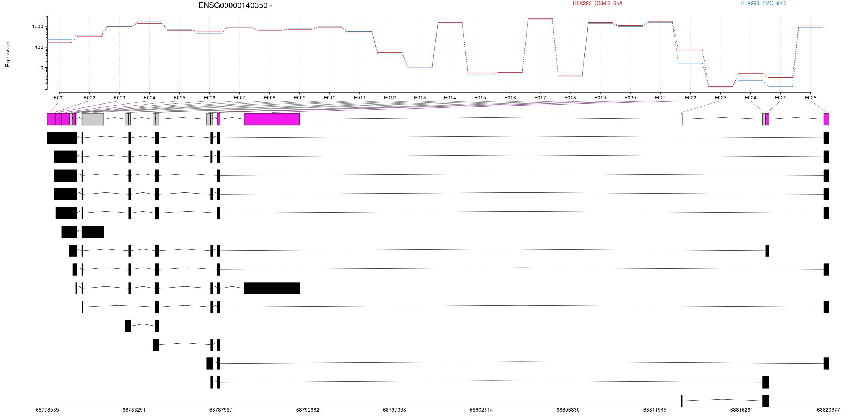This screenshot has height=416, width=868.
Task: Click exon label E019
Action: tap(600, 98)
